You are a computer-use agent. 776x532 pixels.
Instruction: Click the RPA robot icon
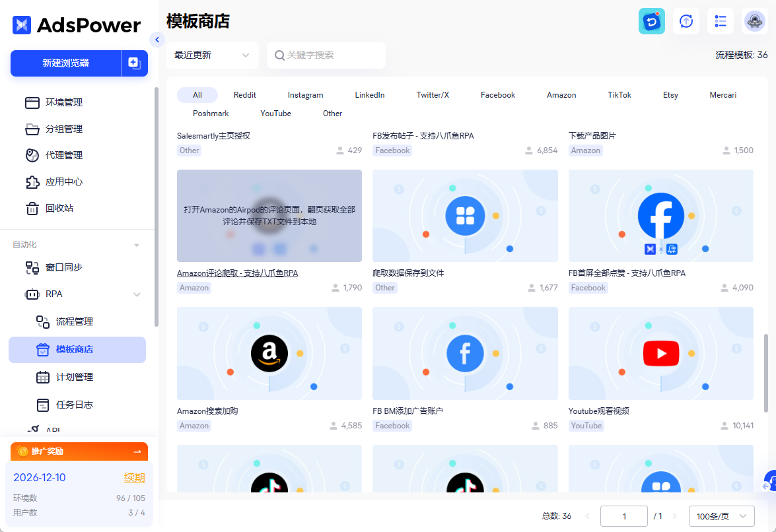coord(32,294)
